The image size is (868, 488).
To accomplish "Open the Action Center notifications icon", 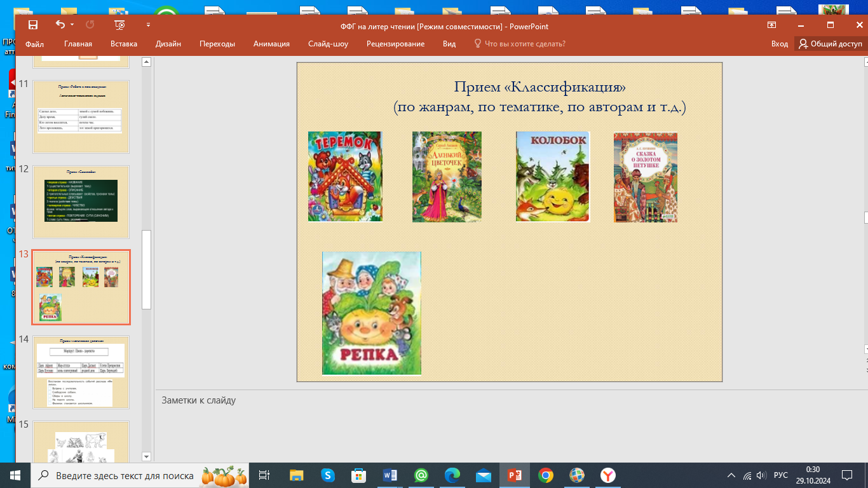I will [846, 475].
